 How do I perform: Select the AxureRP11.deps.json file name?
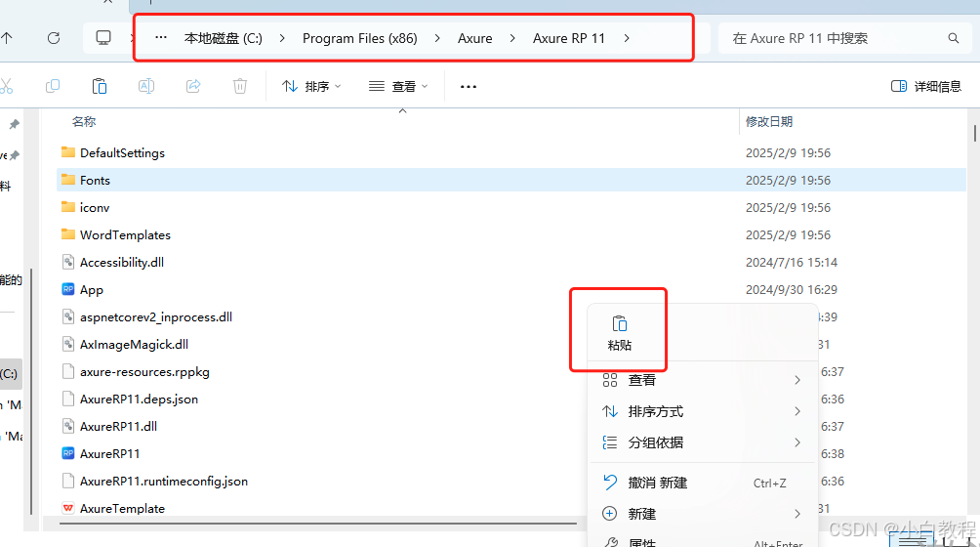coord(139,399)
